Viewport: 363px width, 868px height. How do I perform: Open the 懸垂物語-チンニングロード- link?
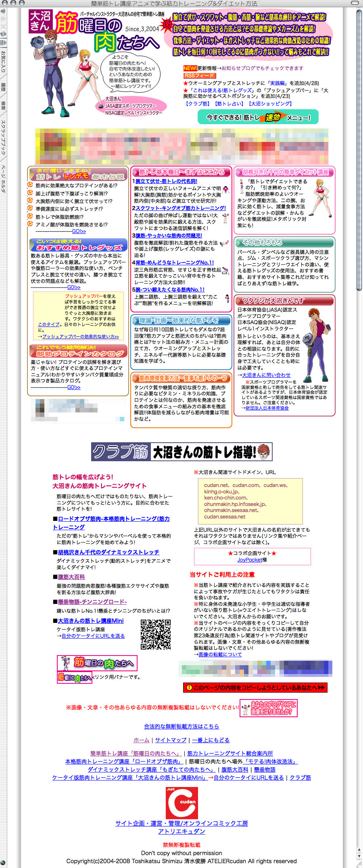click(92, 602)
